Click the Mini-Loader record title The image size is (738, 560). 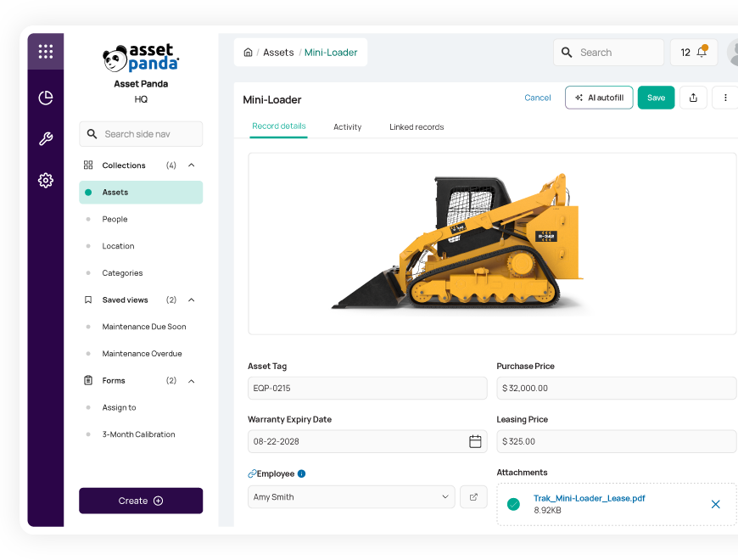click(272, 100)
